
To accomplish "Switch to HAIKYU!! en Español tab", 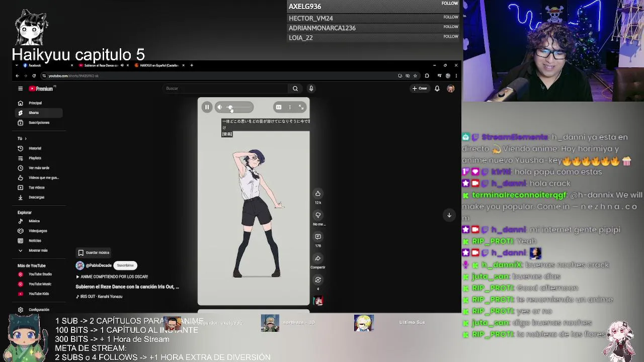I will click(159, 65).
